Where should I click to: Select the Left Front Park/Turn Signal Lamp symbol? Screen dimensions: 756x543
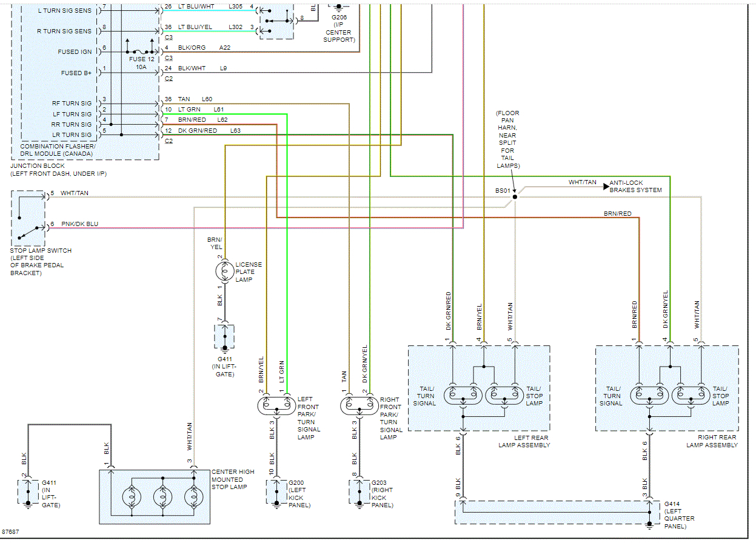276,404
